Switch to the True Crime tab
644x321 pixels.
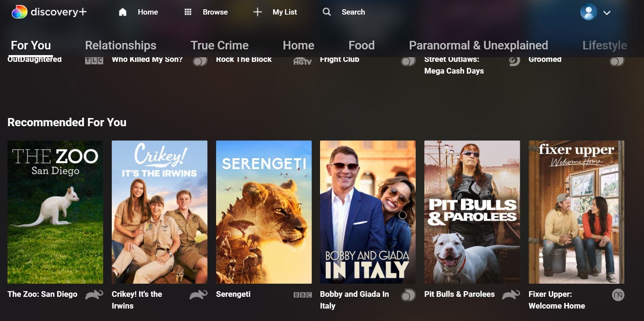(x=220, y=46)
